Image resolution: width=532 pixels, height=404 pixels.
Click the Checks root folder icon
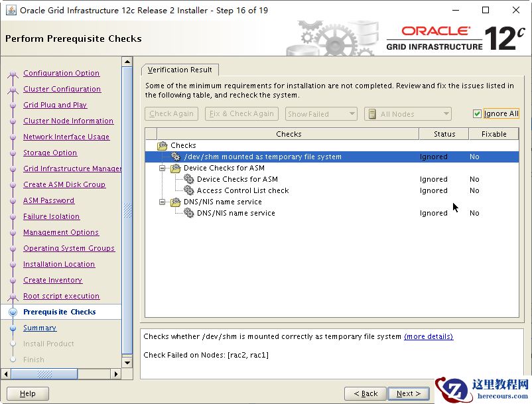click(162, 145)
